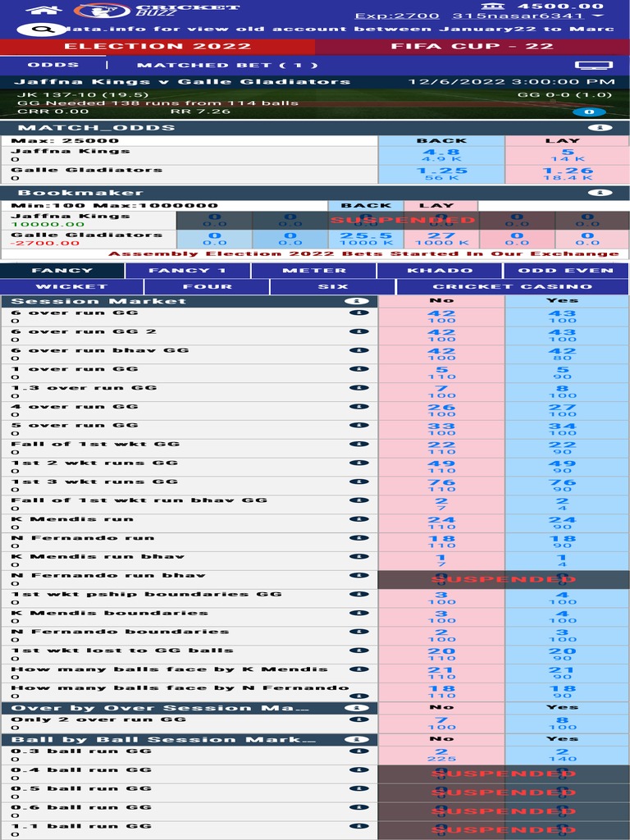The image size is (630, 840).
Task: Open info for 6 over run bhav GG
Action: point(359,350)
